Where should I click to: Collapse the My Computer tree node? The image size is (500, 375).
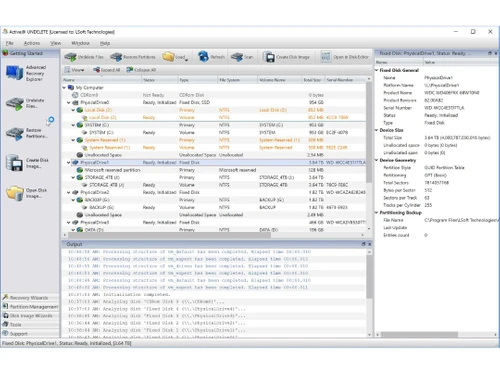(64, 88)
